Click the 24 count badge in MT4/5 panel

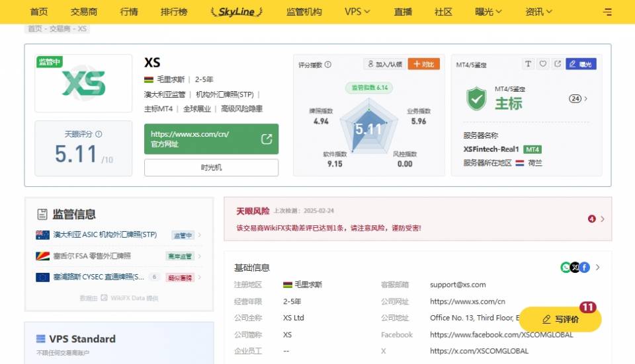coord(575,98)
